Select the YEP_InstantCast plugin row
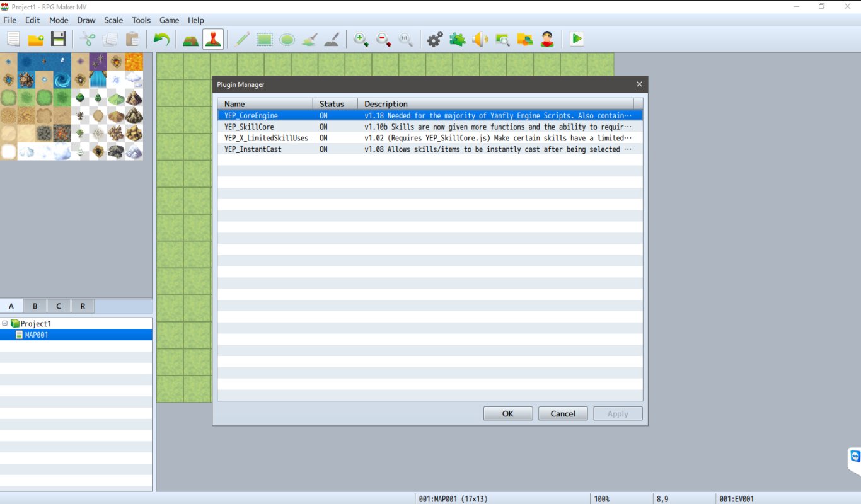This screenshot has height=504, width=861. 430,149
